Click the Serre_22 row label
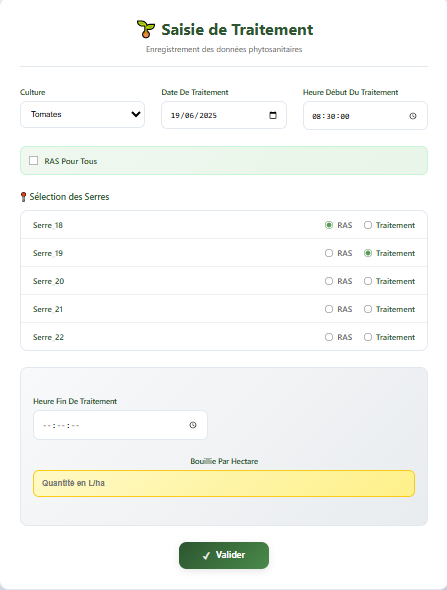Screen dimensions: 447x590 (x=48, y=337)
